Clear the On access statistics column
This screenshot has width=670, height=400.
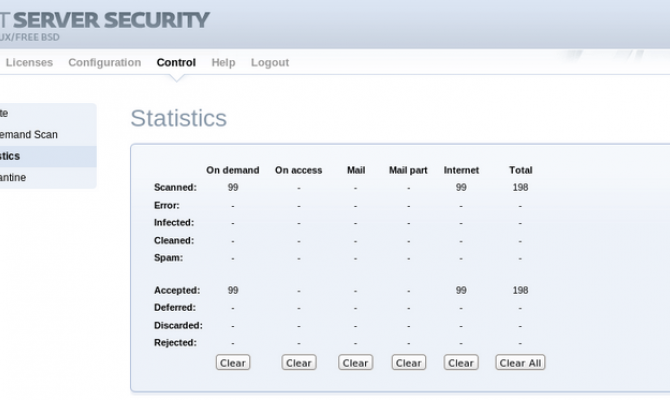pyautogui.click(x=298, y=363)
